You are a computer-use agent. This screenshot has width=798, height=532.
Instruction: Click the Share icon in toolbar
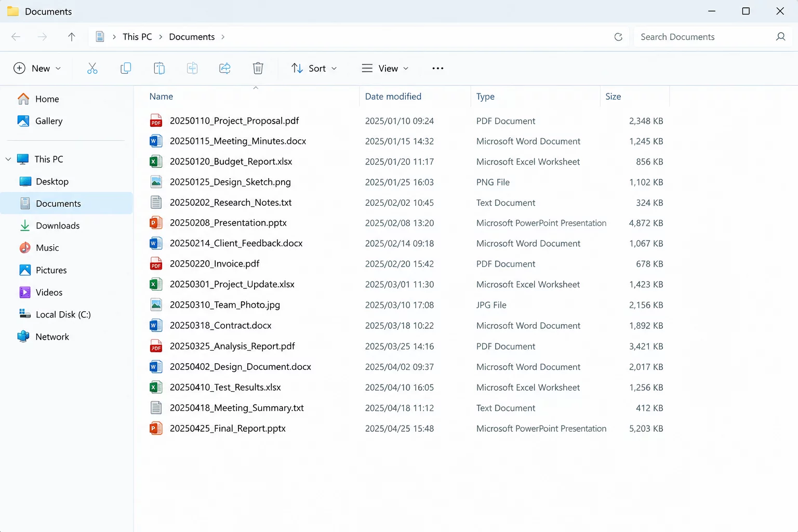pyautogui.click(x=225, y=68)
